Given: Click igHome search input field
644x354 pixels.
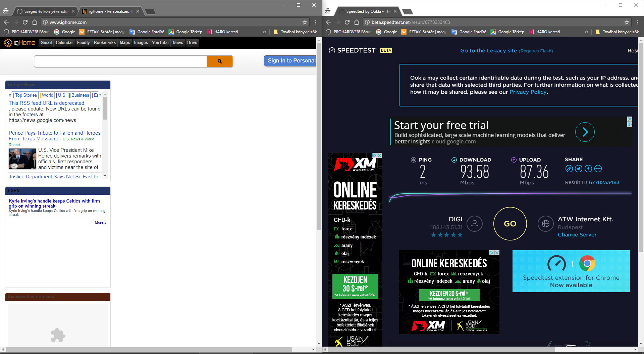Looking at the screenshot, I should (120, 61).
